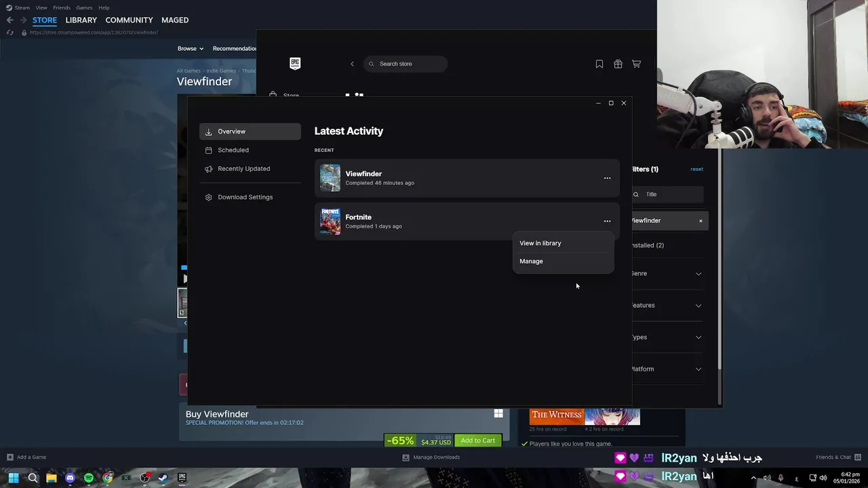The height and width of the screenshot is (488, 868).
Task: Open Windows taskbar search
Action: [x=33, y=479]
